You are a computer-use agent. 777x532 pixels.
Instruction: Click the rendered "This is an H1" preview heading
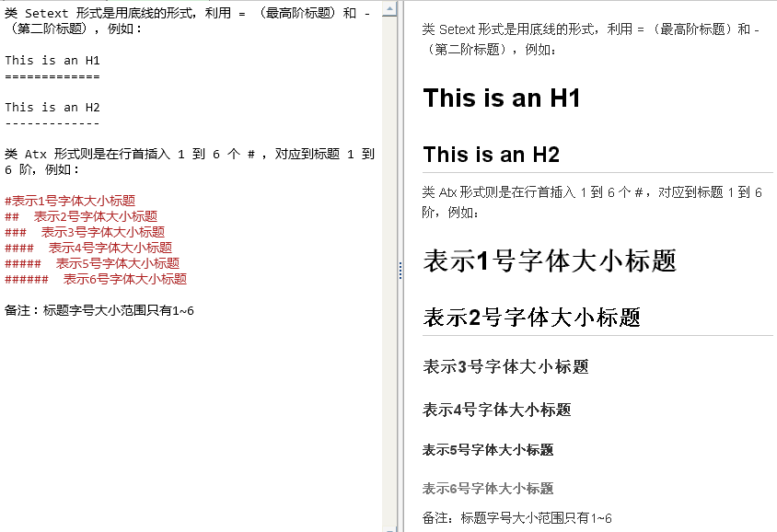[502, 98]
